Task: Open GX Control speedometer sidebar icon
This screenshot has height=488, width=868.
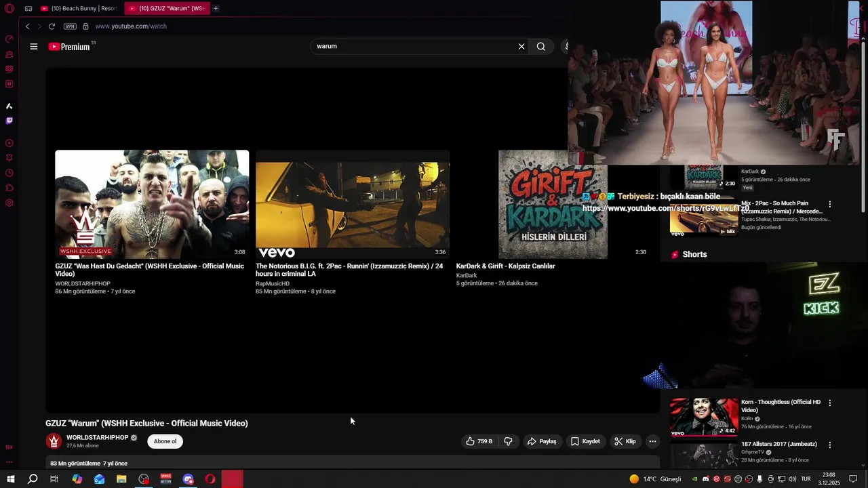Action: [x=9, y=39]
